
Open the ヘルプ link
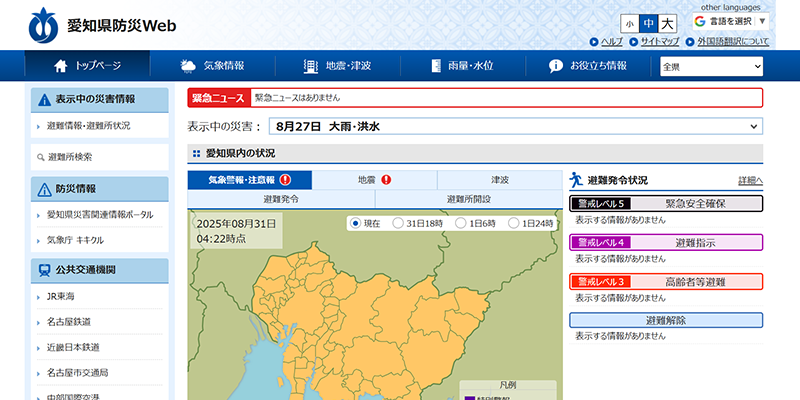point(612,42)
